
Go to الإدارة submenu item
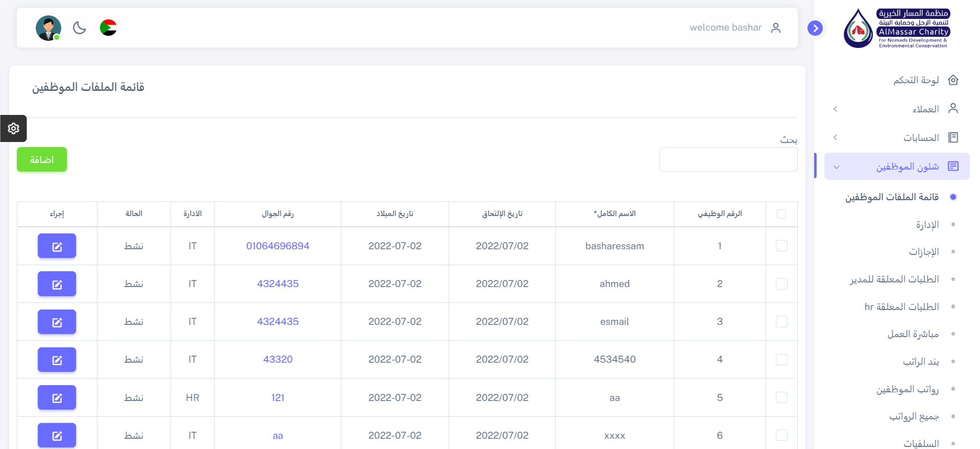pyautogui.click(x=927, y=225)
